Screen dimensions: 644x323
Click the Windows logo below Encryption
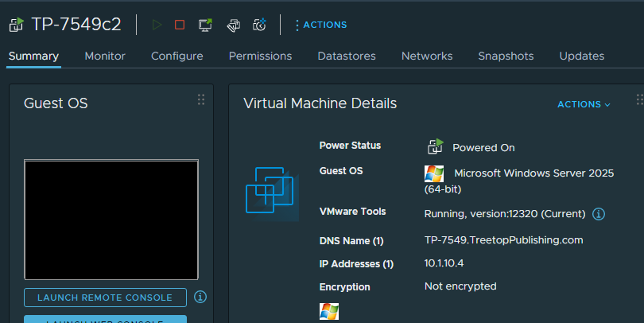329,312
